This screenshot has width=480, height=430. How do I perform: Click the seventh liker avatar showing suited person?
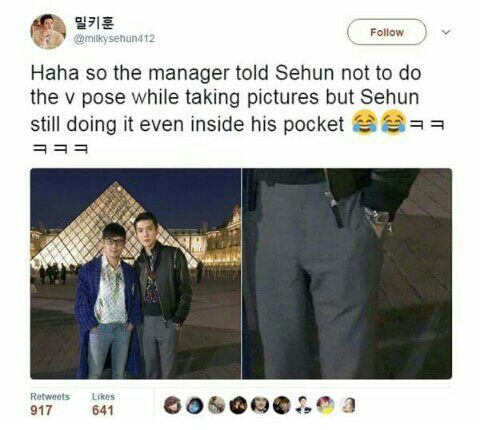coord(304,405)
